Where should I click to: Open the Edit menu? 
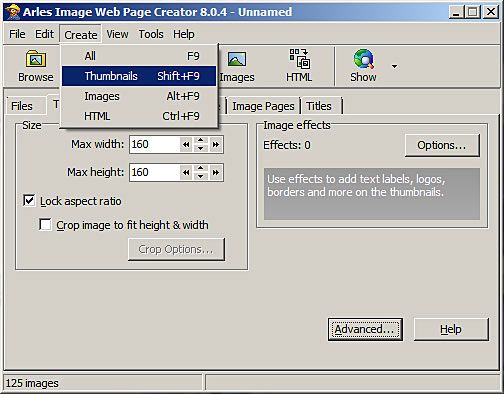44,34
